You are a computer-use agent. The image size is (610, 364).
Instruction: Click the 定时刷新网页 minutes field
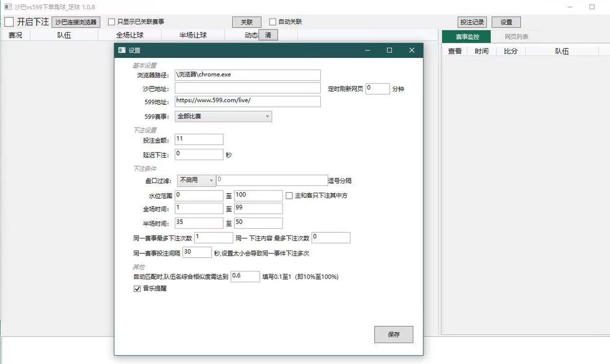378,88
